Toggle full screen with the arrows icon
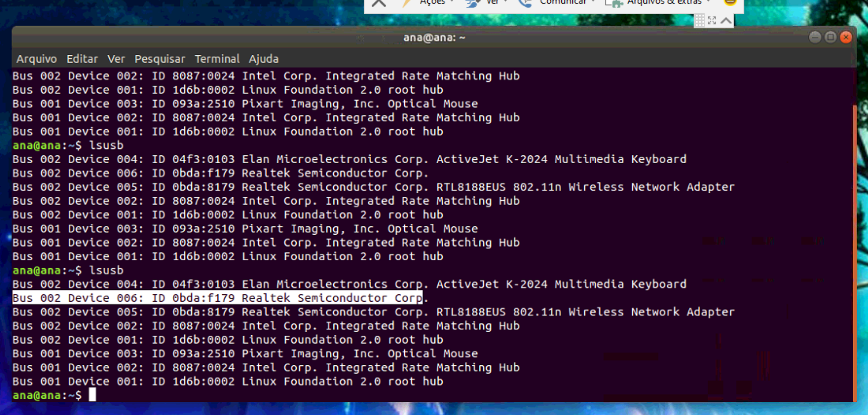The image size is (868, 415). (712, 21)
